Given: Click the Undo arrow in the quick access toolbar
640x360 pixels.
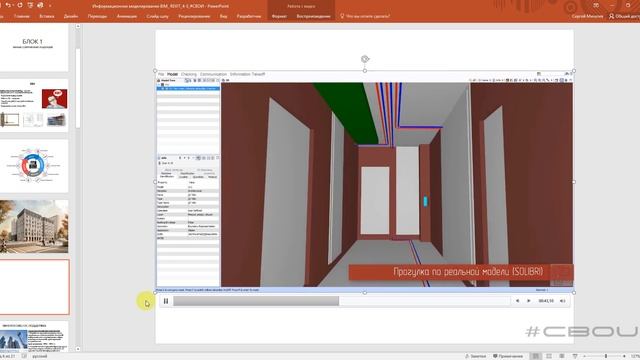Looking at the screenshot, I should click(8, 5).
